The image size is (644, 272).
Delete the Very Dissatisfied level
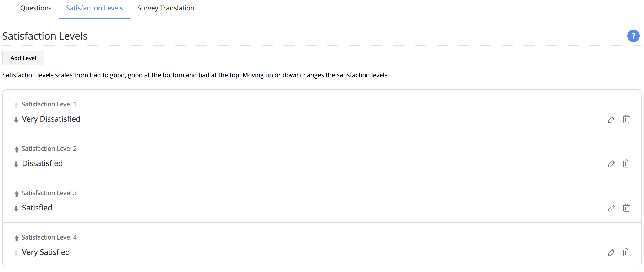point(626,119)
